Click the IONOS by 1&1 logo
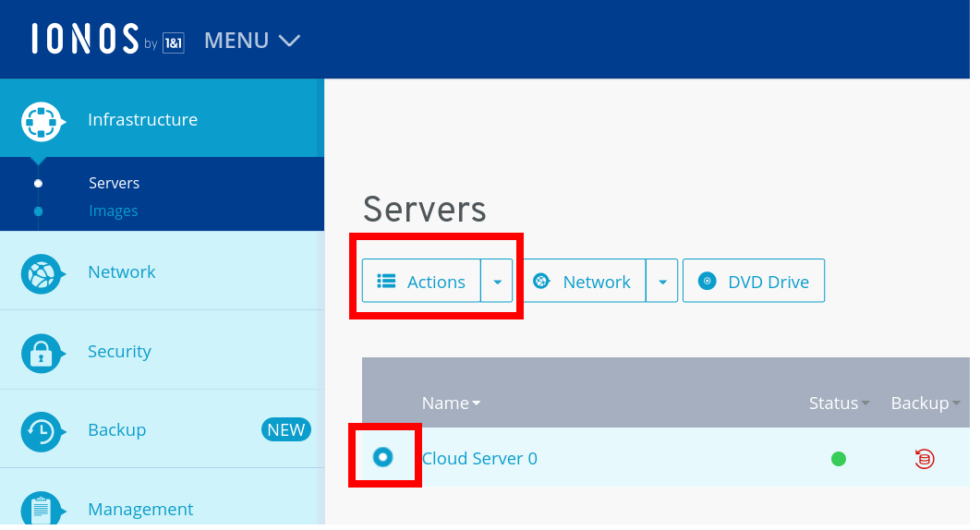This screenshot has width=980, height=530. 108,39
